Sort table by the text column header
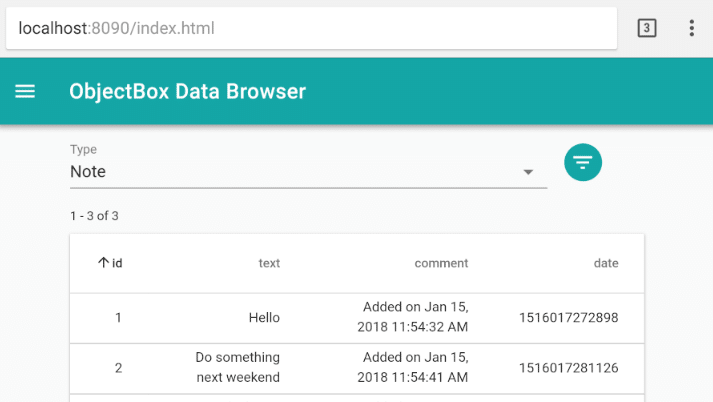Image resolution: width=713 pixels, height=402 pixels. coord(269,263)
